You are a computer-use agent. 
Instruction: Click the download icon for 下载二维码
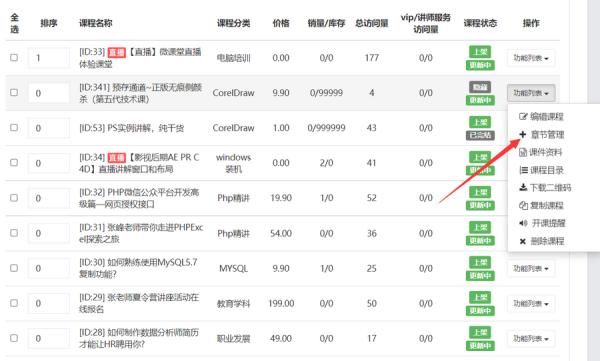coord(523,188)
